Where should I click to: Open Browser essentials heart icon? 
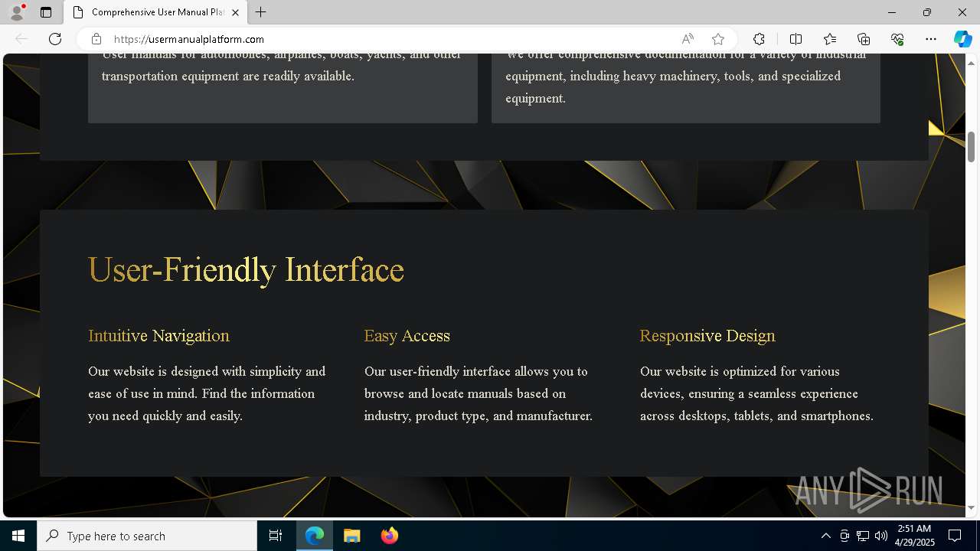coord(897,39)
